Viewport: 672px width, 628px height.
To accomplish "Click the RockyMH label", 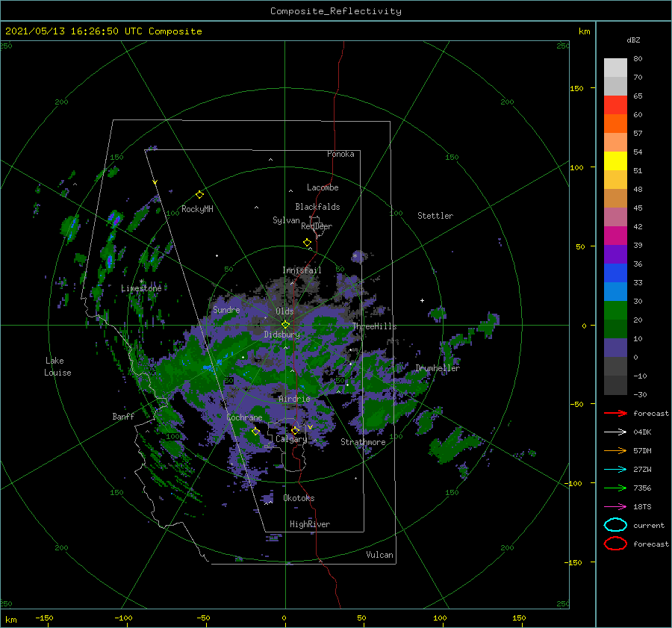I will coord(197,209).
